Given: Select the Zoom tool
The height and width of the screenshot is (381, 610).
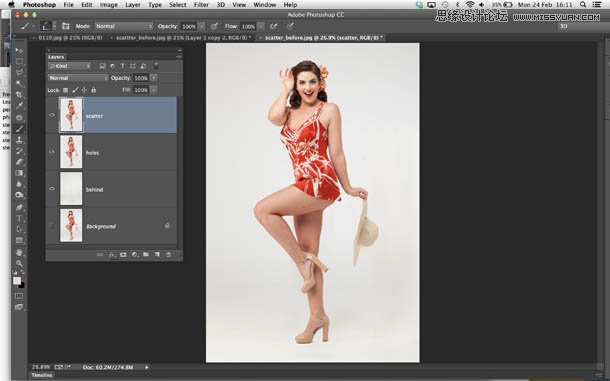Looking at the screenshot, I should click(x=19, y=263).
